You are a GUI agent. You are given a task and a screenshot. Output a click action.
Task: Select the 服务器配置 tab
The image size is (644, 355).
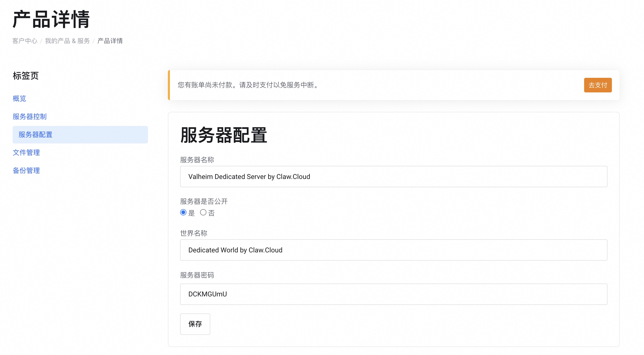pyautogui.click(x=36, y=135)
